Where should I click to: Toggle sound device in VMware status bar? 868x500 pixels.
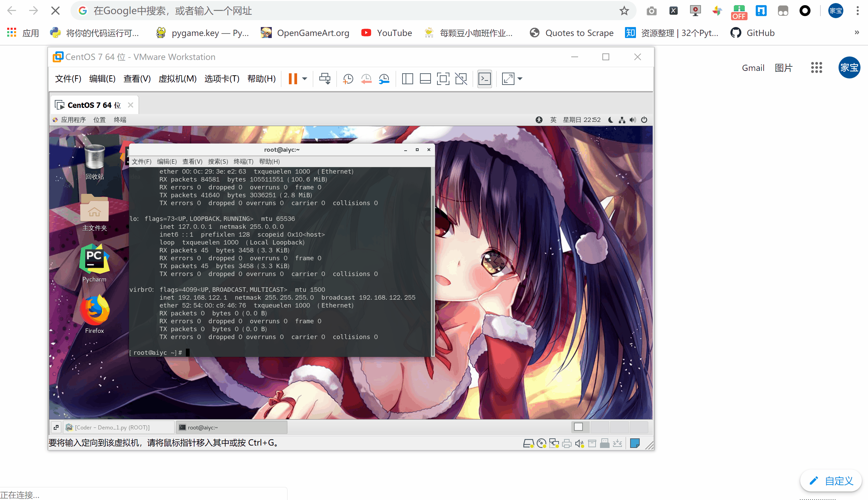pos(579,444)
